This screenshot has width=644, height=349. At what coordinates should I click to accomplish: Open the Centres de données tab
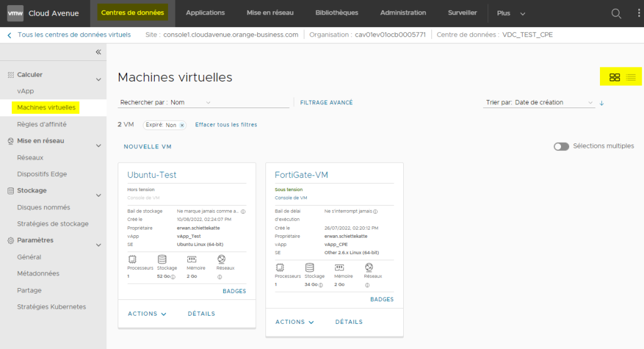pyautogui.click(x=132, y=13)
